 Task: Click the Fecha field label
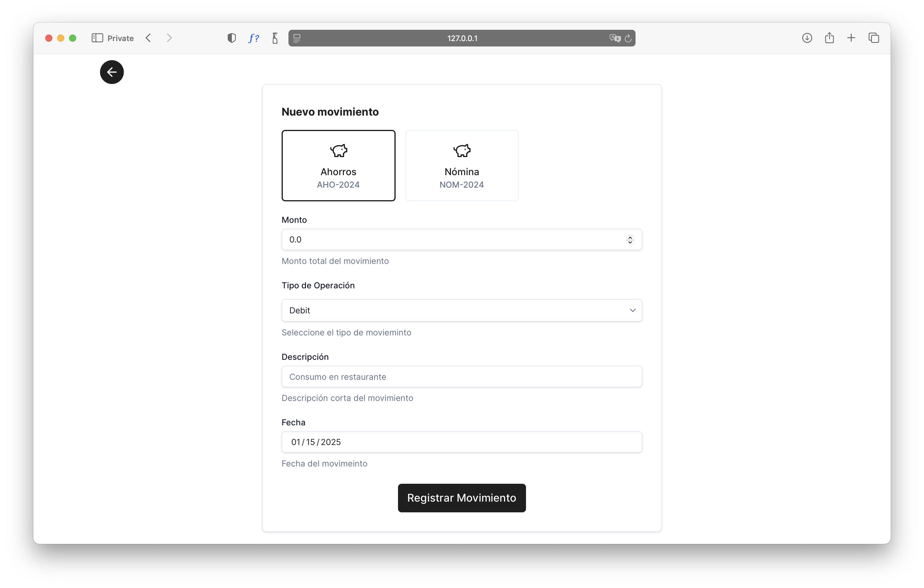[294, 422]
